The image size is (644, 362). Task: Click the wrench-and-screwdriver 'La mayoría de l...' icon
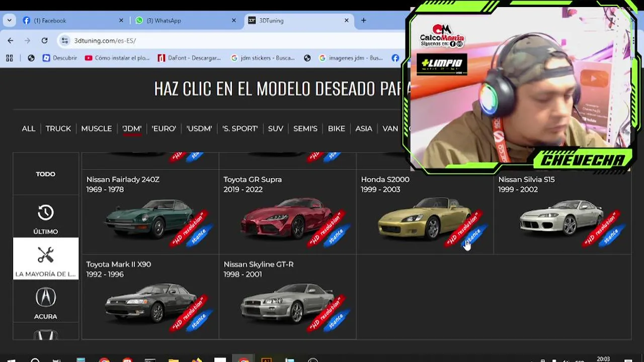(x=46, y=255)
